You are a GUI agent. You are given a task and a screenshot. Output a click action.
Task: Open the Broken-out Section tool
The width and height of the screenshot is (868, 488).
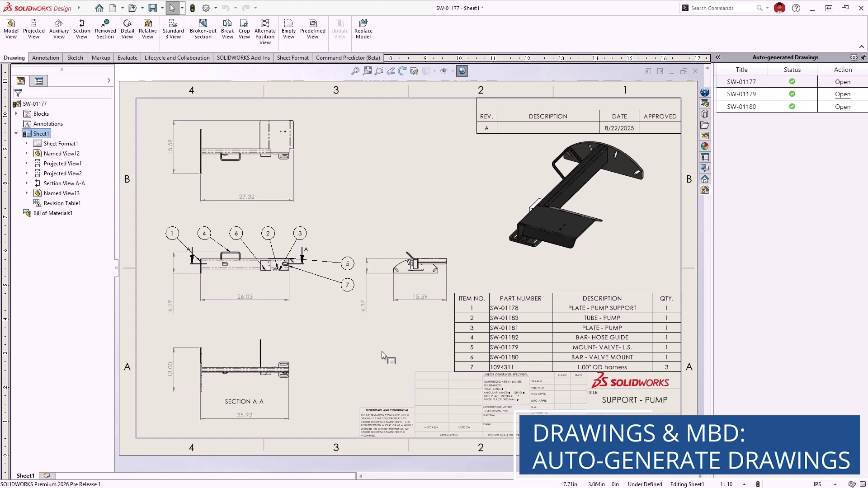pos(203,29)
